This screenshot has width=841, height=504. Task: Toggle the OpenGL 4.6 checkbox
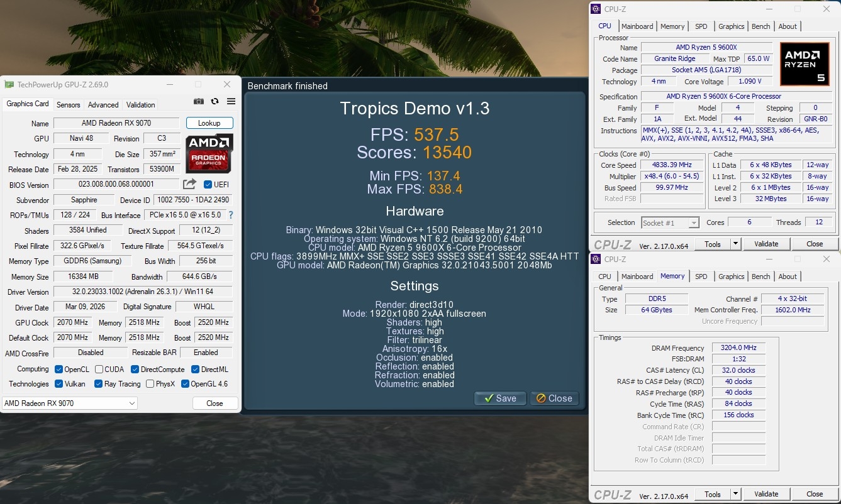tap(185, 384)
